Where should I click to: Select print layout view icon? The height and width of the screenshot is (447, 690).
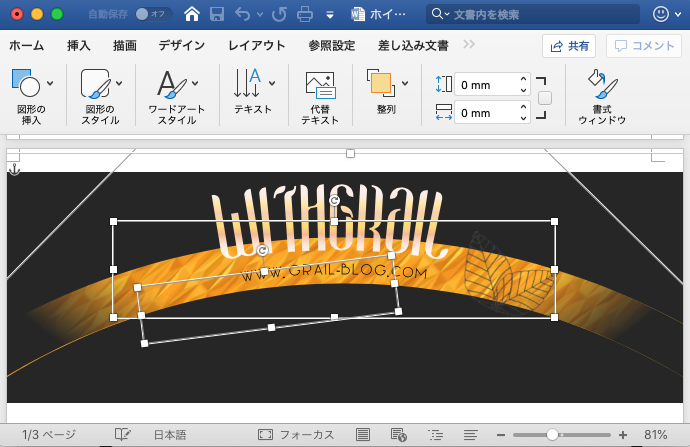pyautogui.click(x=363, y=435)
